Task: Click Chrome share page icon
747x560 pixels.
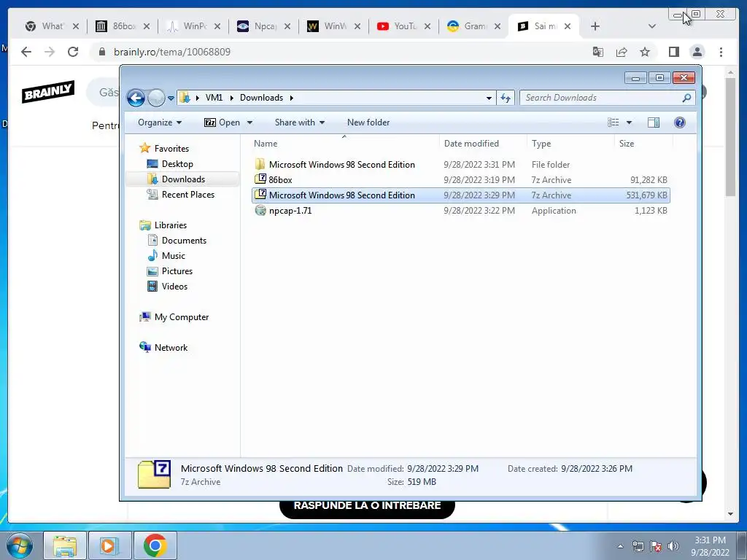Action: [x=622, y=52]
